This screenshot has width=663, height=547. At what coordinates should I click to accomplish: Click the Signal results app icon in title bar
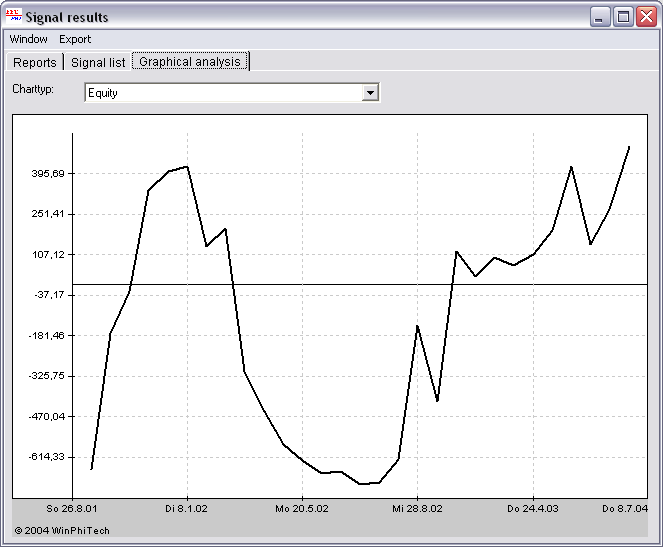tap(13, 16)
